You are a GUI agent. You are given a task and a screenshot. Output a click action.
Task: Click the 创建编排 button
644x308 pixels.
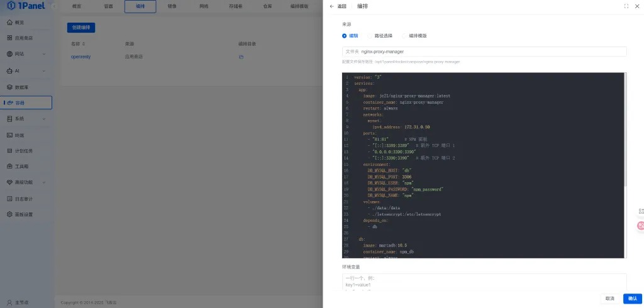click(81, 28)
